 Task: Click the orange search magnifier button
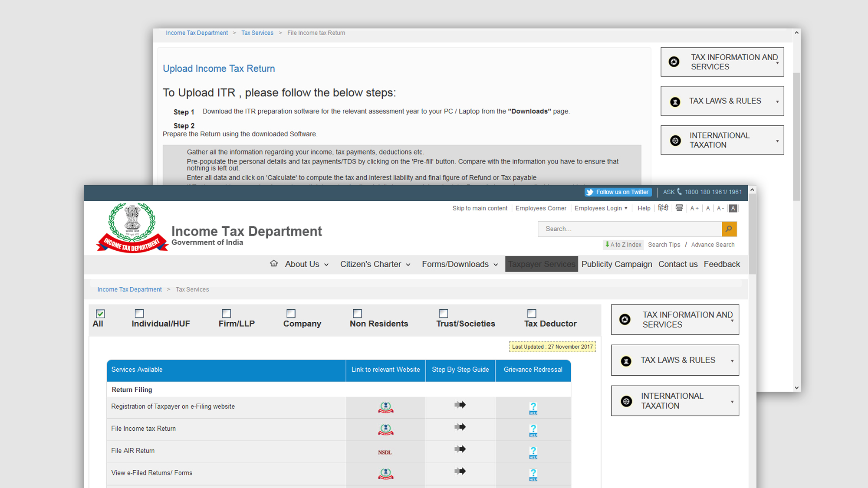click(x=729, y=229)
